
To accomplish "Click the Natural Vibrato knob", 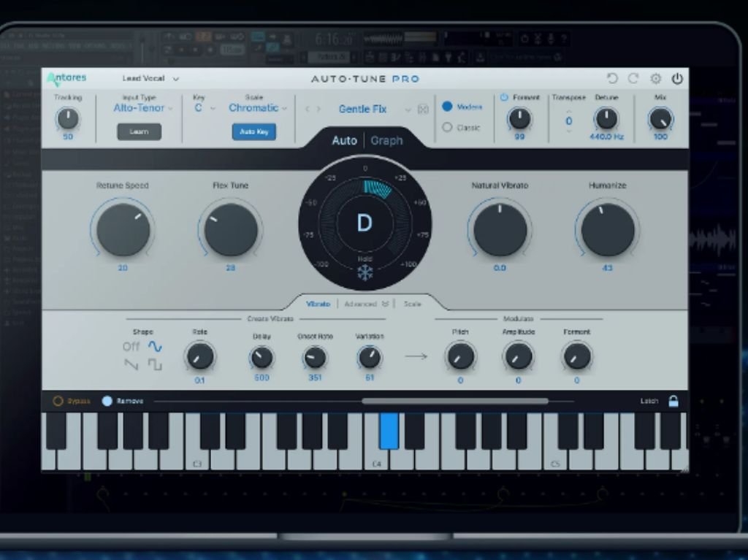I will tap(500, 229).
